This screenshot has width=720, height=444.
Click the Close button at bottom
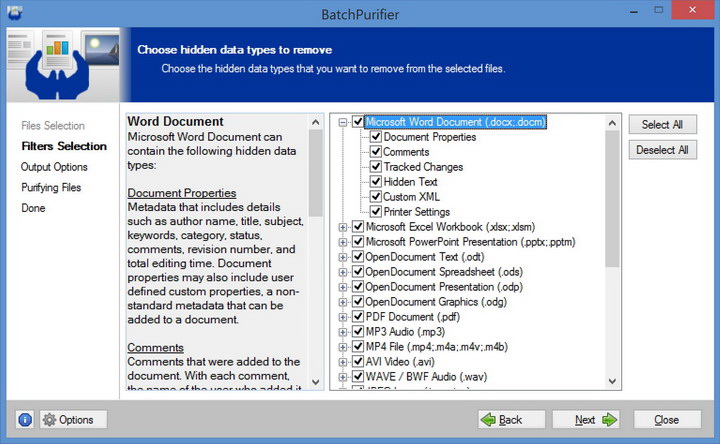(x=667, y=419)
